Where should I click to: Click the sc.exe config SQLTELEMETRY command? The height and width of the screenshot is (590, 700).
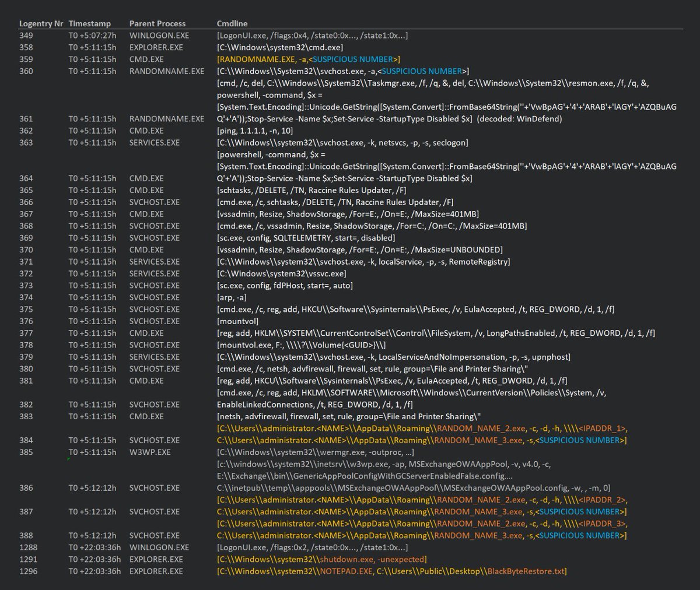(x=306, y=238)
